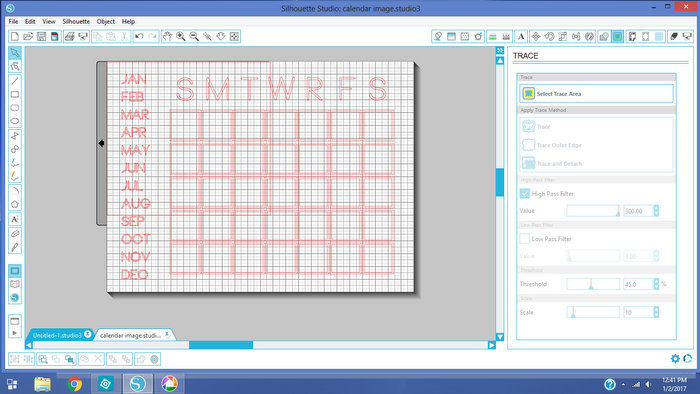Click the Select Trace Area button
The image size is (700, 394).
596,94
